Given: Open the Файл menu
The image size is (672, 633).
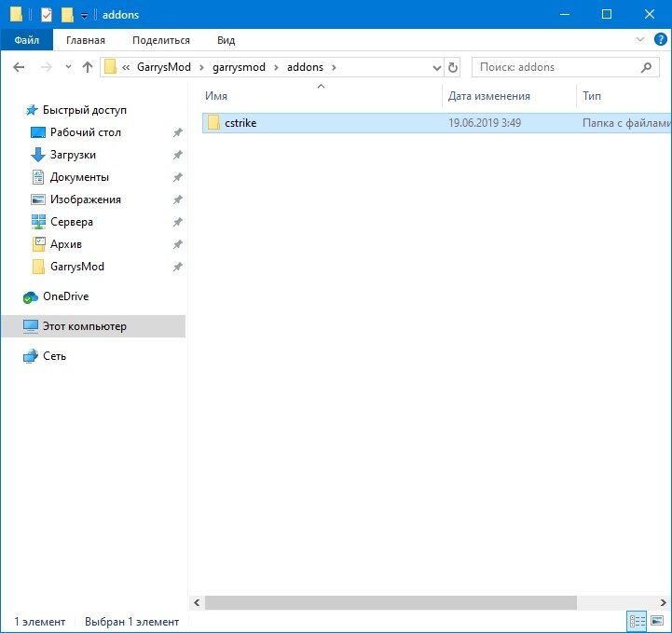Looking at the screenshot, I should coord(27,40).
